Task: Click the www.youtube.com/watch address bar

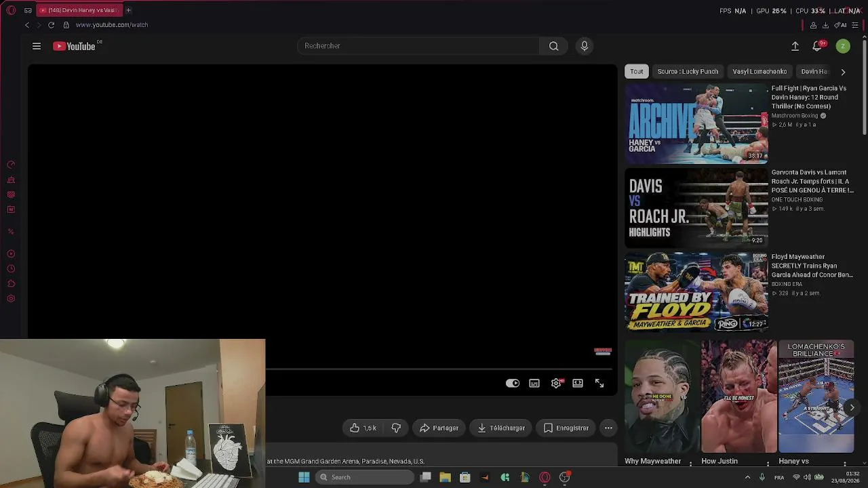Action: [112, 25]
